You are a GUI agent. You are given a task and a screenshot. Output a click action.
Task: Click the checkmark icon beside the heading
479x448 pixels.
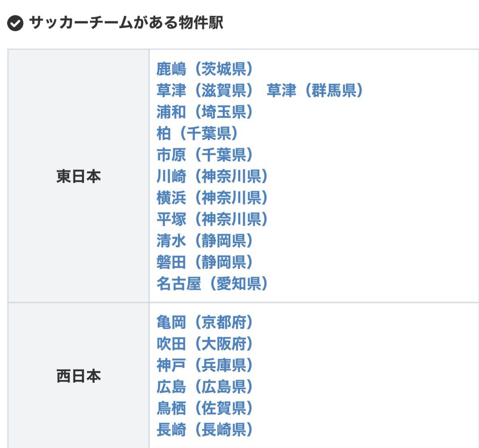(x=15, y=23)
